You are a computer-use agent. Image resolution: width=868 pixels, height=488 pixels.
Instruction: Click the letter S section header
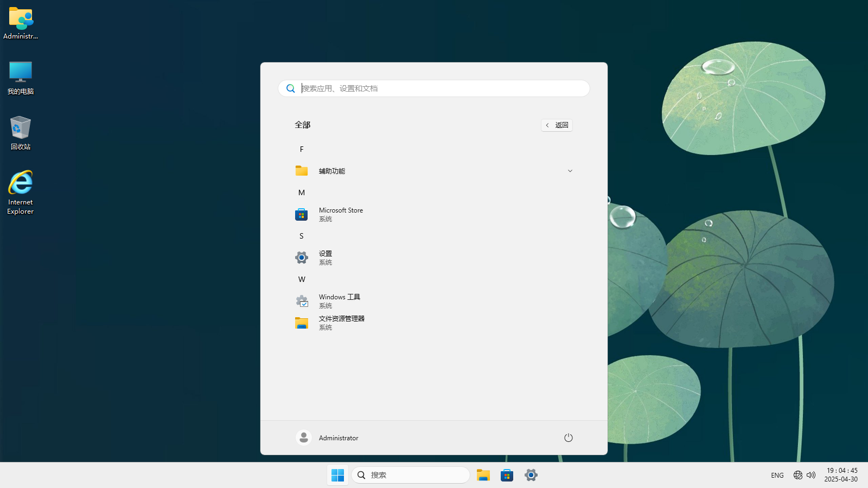coord(302,236)
